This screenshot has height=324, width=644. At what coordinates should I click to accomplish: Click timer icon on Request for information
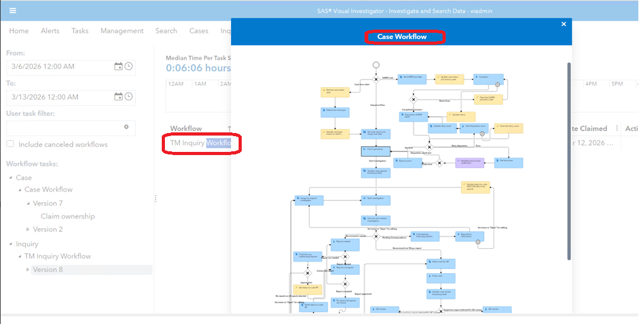478,242
